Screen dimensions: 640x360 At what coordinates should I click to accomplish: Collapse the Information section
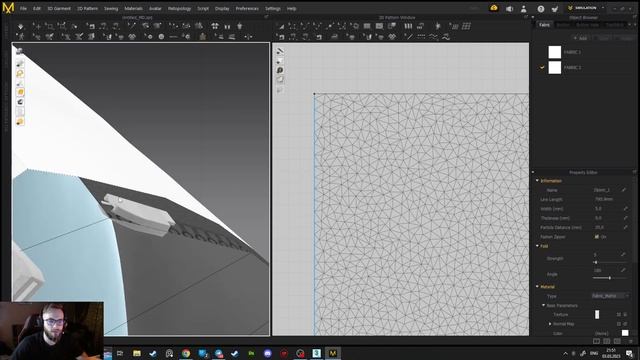538,180
